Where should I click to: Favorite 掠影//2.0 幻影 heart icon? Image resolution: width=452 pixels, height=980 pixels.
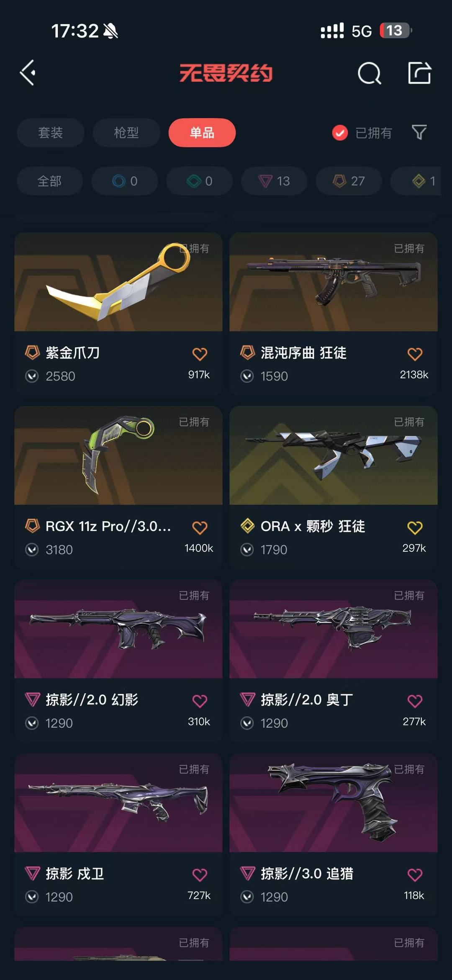click(200, 701)
